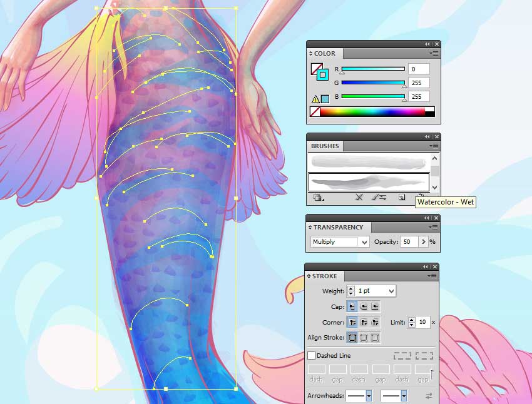Open the Brushes panel flyout menu

[434, 146]
